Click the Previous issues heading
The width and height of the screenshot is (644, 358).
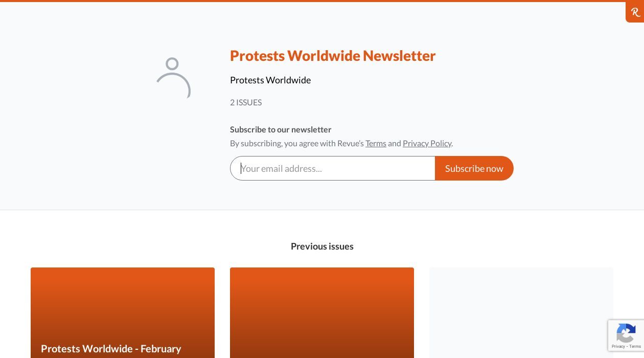tap(322, 246)
